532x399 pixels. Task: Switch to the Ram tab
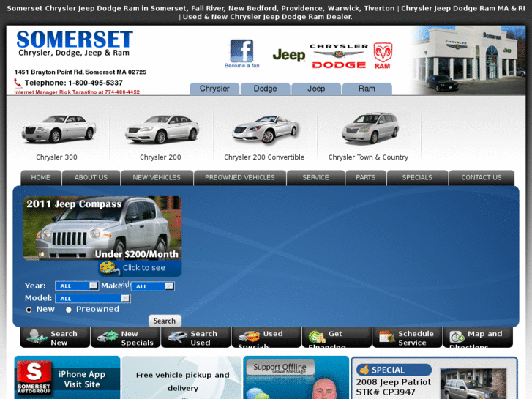click(367, 89)
